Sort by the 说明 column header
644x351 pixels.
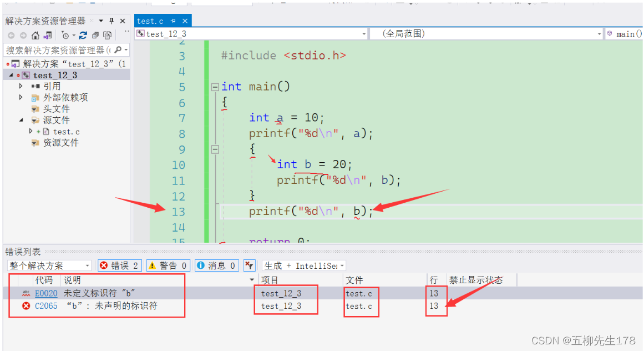tap(72, 280)
